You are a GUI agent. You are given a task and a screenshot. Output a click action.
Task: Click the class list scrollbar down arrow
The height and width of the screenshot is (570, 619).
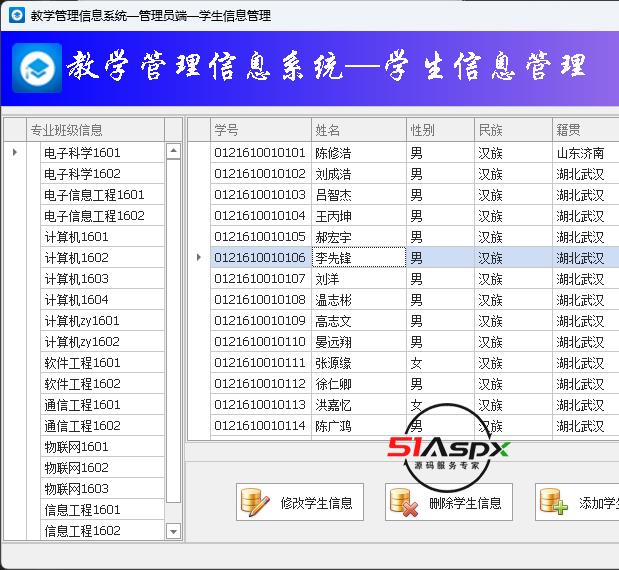click(173, 531)
